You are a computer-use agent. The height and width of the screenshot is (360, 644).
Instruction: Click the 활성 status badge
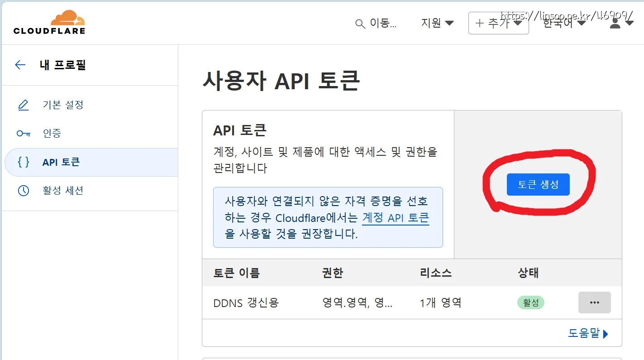pyautogui.click(x=531, y=302)
